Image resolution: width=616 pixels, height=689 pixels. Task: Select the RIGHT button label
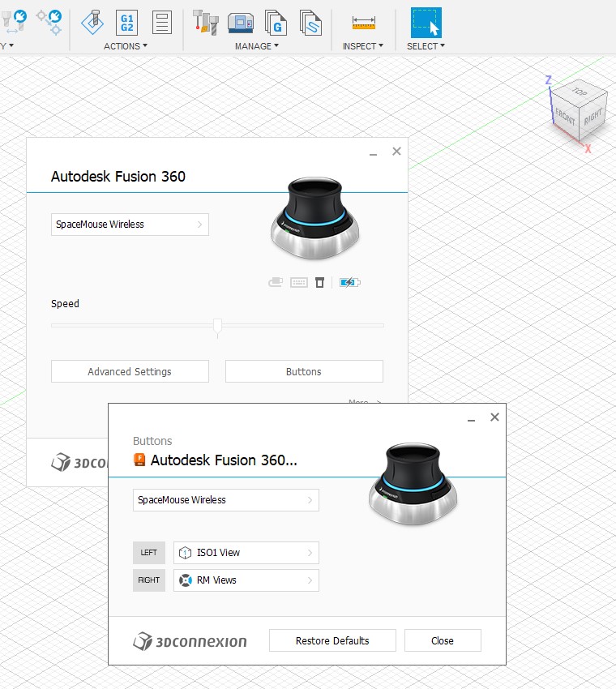click(149, 580)
